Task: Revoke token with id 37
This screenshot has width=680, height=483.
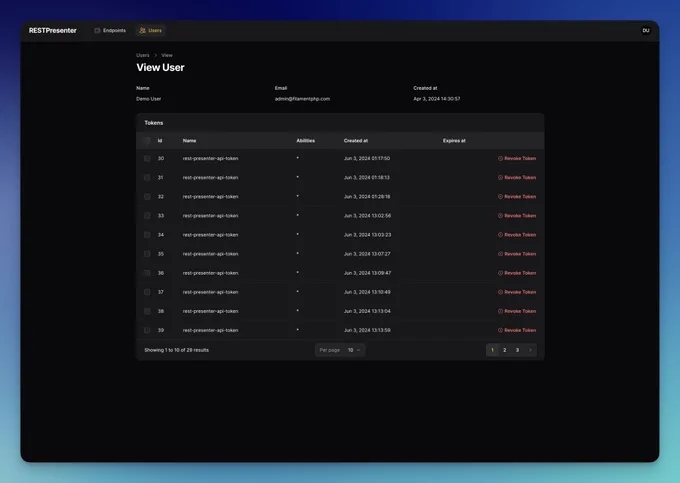Action: [517, 292]
